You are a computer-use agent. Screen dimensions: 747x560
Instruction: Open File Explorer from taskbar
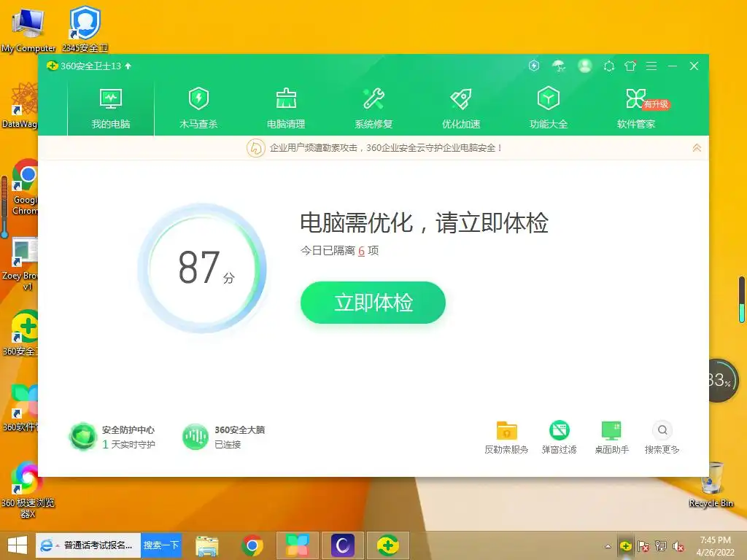[207, 545]
